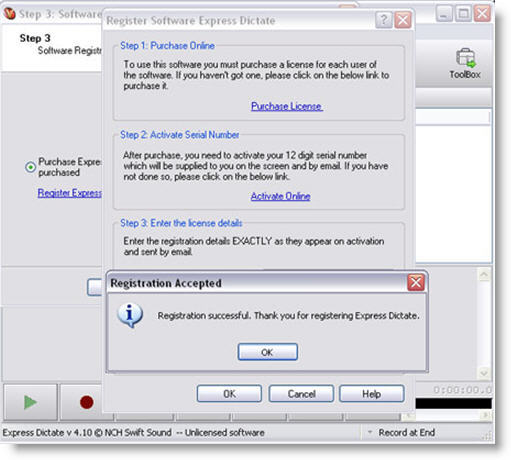This screenshot has height=460, width=511.
Task: Close the Register Software Express Dictate dialog
Action: click(x=403, y=20)
